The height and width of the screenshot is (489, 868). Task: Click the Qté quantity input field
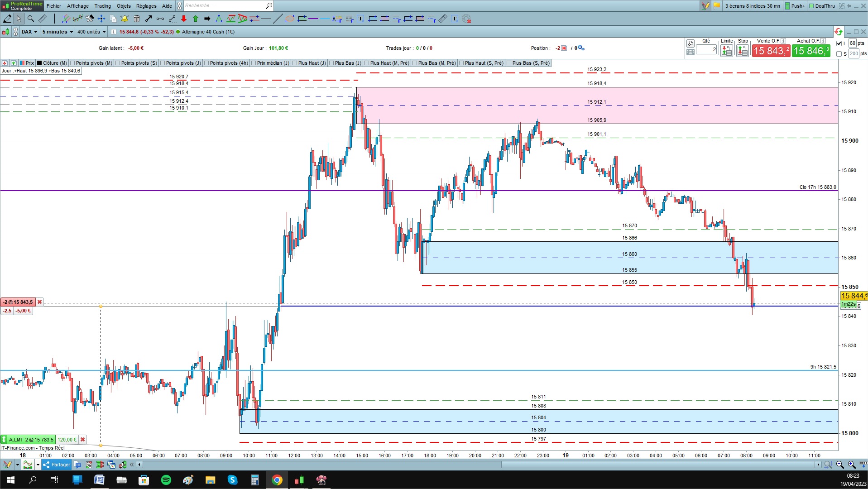tap(706, 49)
